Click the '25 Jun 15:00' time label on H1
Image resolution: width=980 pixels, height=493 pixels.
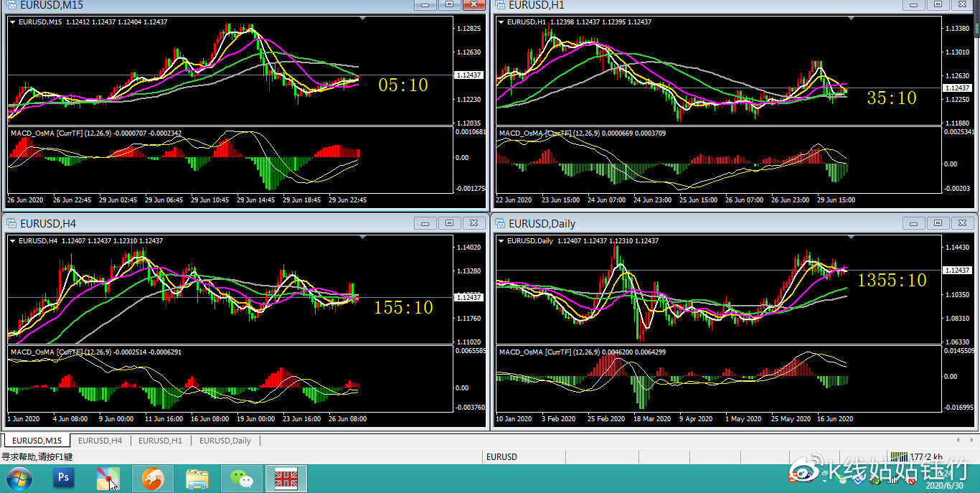point(699,200)
